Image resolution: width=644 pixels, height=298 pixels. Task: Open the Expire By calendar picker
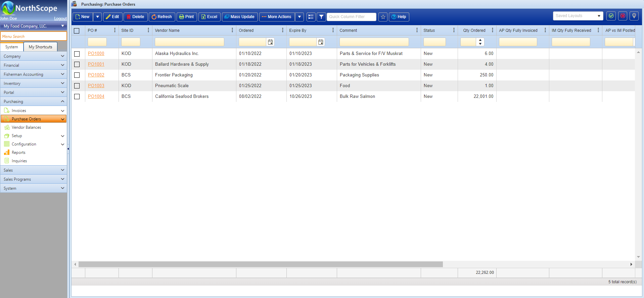(x=321, y=42)
